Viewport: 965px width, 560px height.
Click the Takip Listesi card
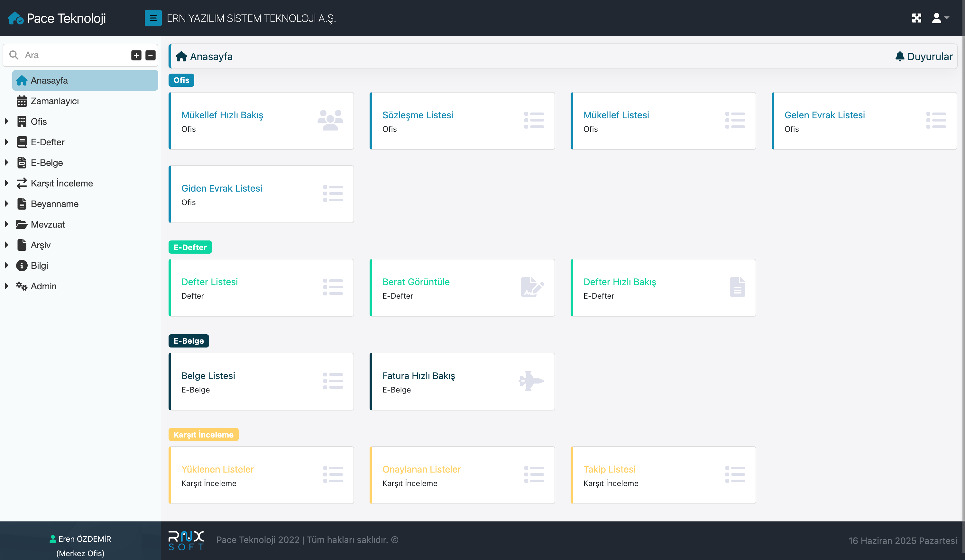[x=663, y=475]
